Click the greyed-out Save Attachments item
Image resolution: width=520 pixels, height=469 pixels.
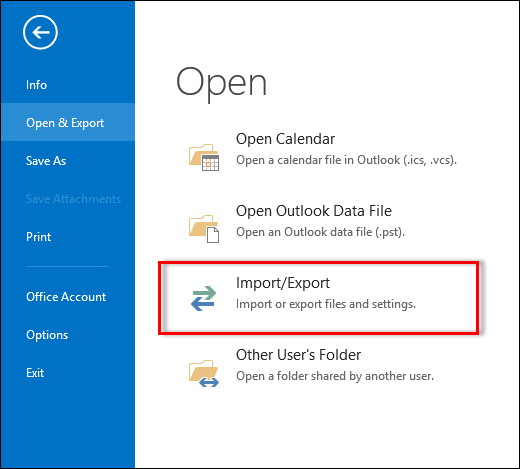tap(68, 199)
